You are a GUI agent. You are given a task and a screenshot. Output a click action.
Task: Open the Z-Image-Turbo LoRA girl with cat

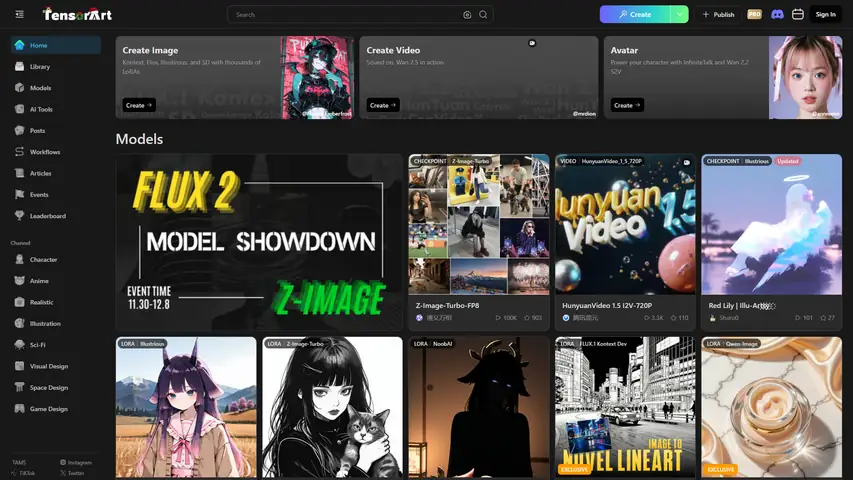332,407
